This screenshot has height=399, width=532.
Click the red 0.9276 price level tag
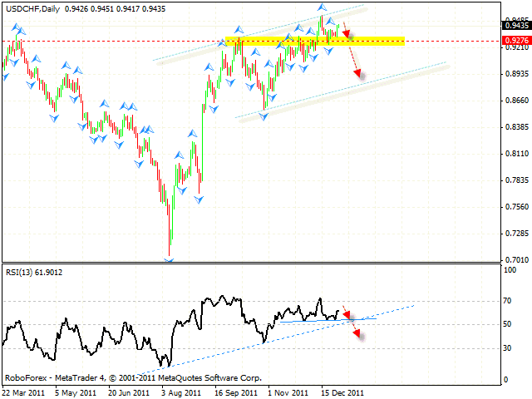pyautogui.click(x=513, y=39)
